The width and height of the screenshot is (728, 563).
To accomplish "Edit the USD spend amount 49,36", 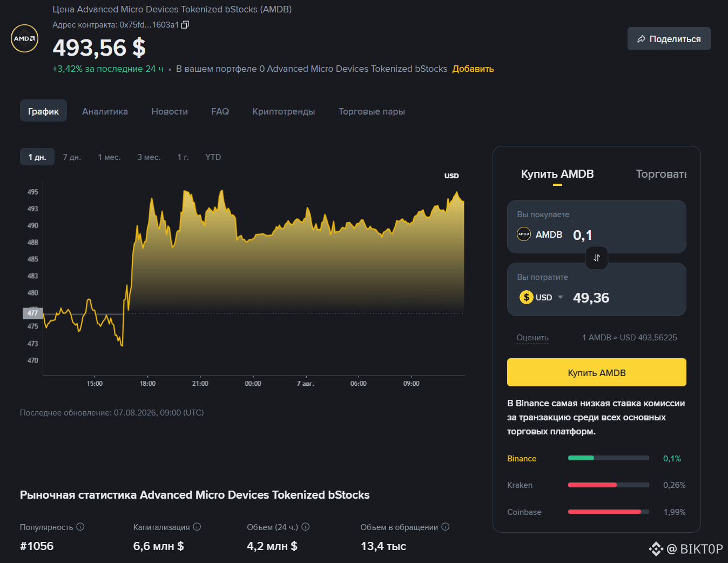I will click(x=591, y=298).
